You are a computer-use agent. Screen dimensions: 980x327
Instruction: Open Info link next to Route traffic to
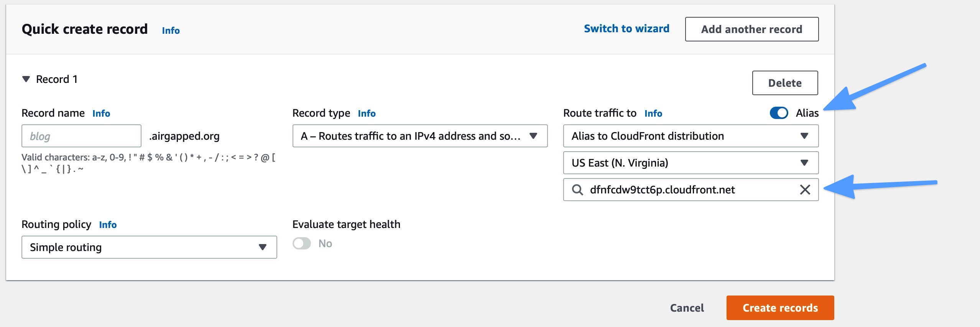click(x=653, y=114)
